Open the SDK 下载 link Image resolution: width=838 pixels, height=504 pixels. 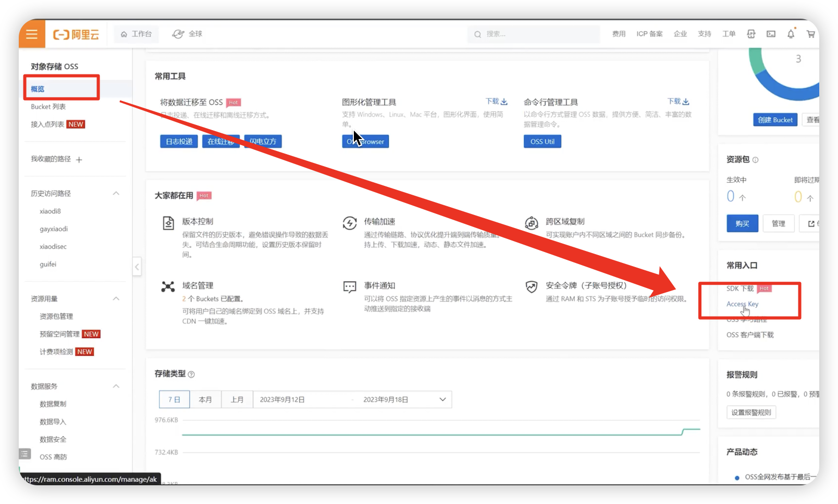(x=740, y=288)
